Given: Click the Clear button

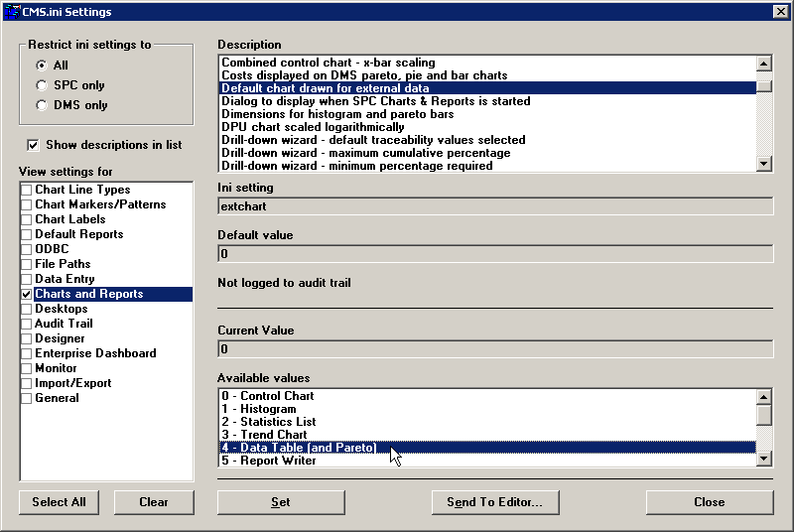Looking at the screenshot, I should 154,502.
